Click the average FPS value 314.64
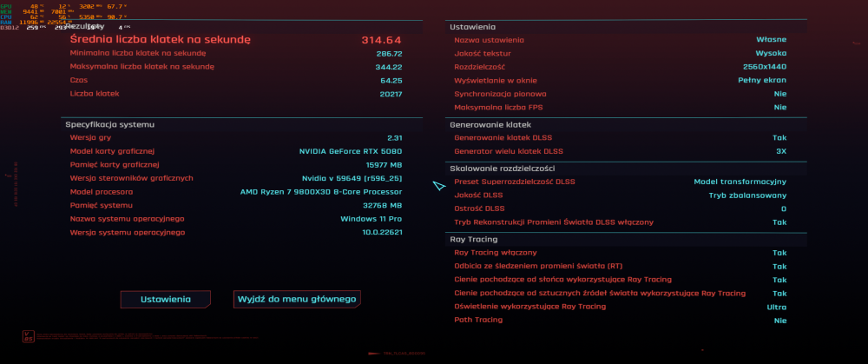 381,40
